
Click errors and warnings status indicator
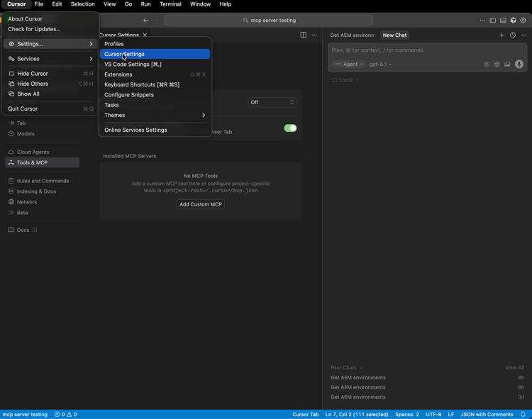click(65, 414)
